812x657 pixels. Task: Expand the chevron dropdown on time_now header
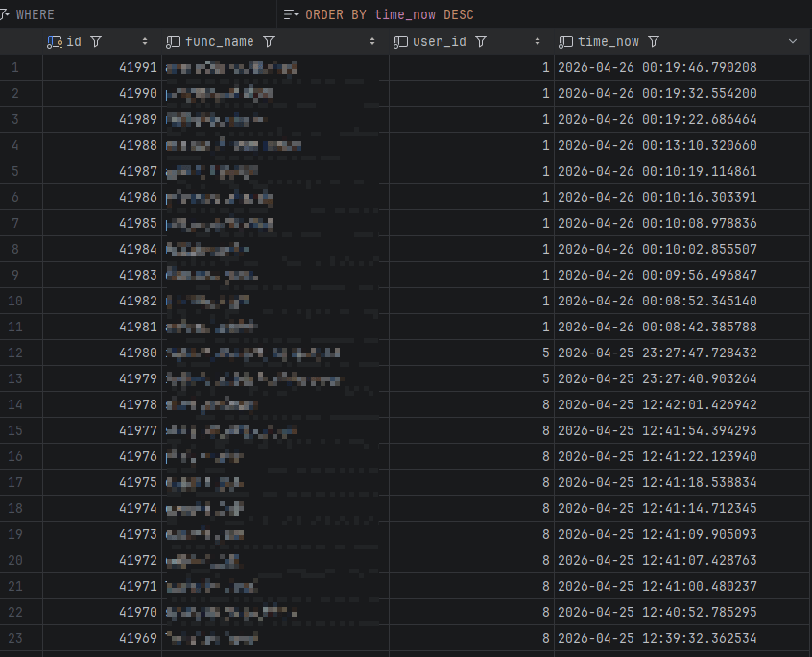(792, 41)
